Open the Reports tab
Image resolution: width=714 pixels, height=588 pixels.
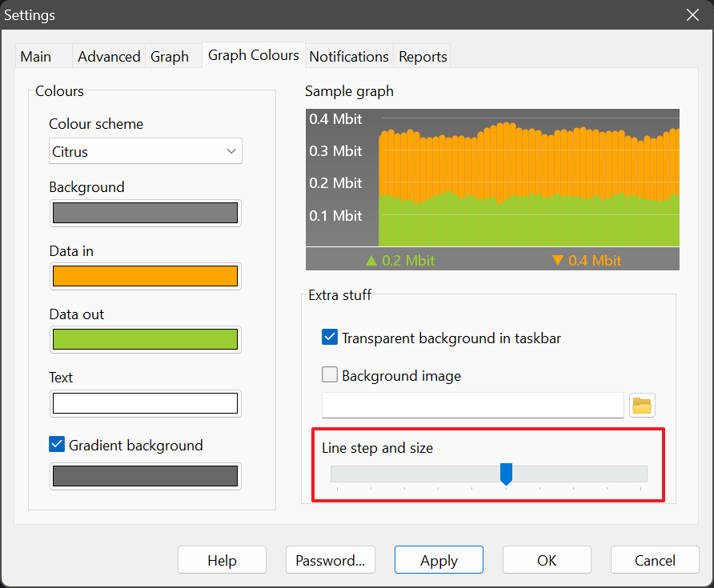(x=423, y=57)
